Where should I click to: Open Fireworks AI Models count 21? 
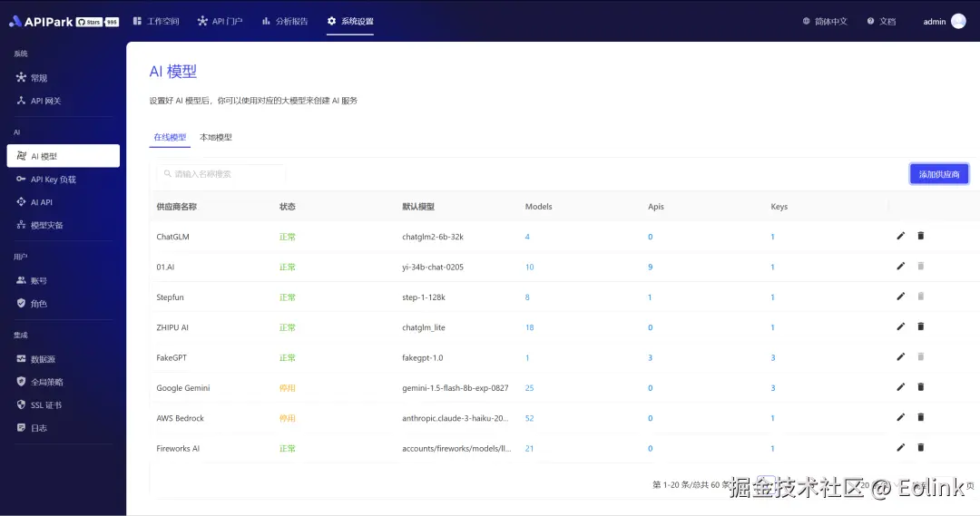click(529, 449)
